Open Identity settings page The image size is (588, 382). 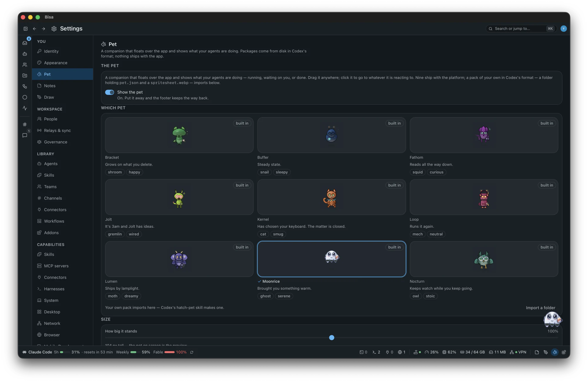62,51
